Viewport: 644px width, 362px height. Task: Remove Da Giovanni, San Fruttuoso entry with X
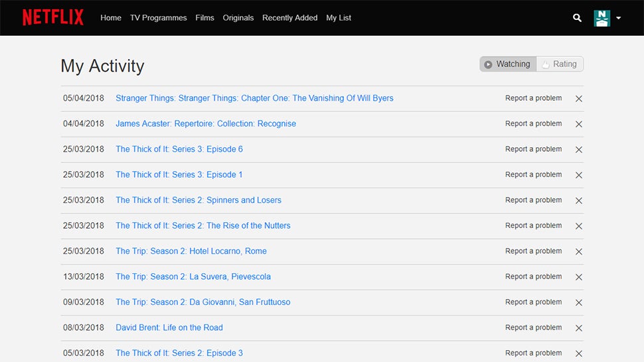(579, 302)
